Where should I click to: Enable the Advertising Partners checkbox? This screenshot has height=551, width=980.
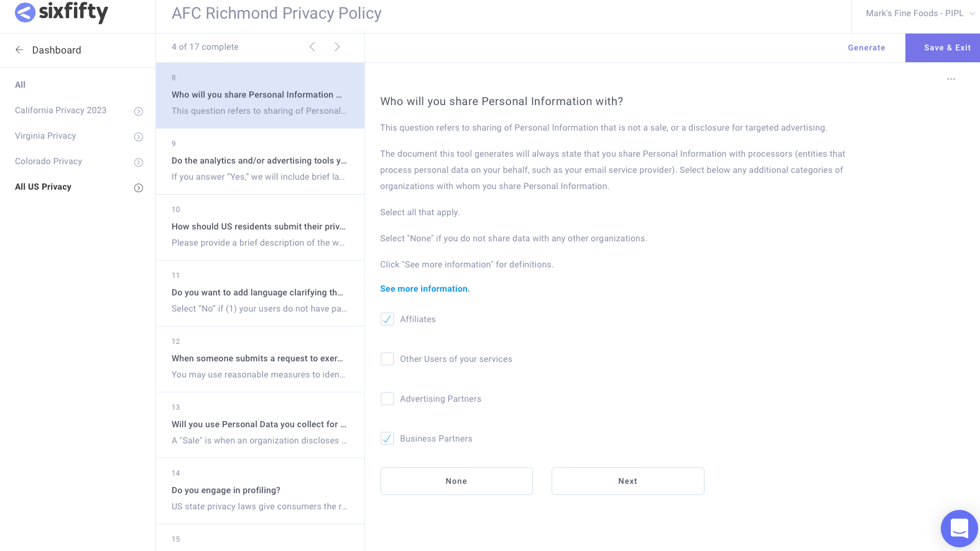(x=387, y=399)
